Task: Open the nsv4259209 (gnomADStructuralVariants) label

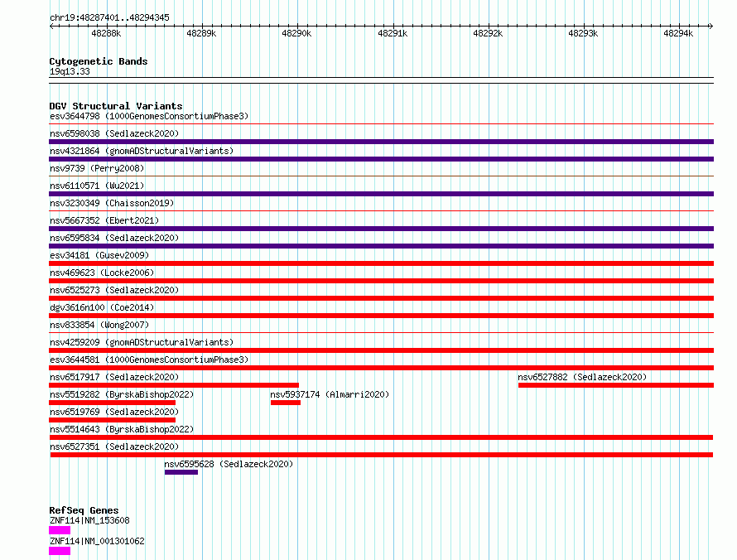Action: [x=142, y=342]
